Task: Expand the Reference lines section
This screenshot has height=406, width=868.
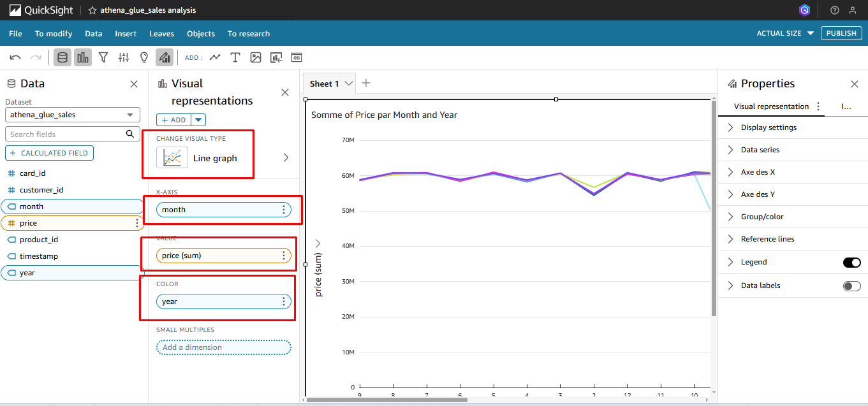Action: (x=767, y=239)
